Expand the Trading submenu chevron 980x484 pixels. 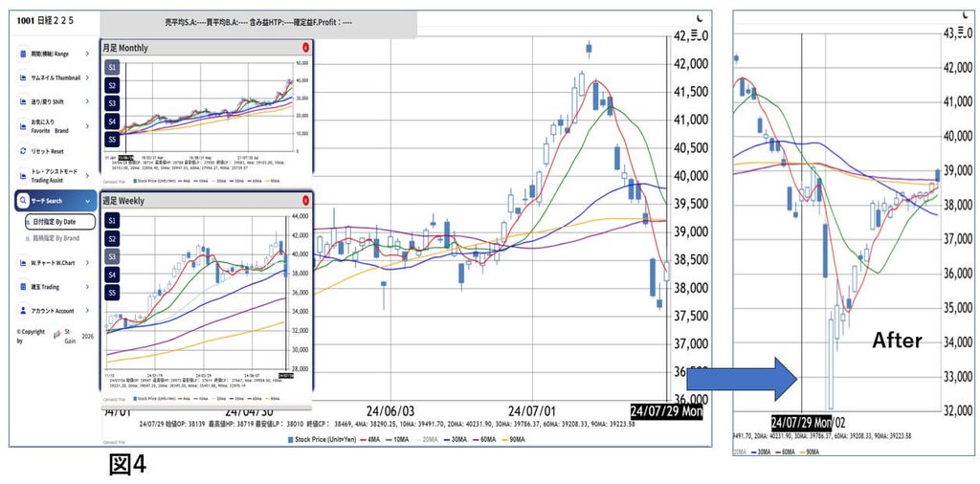[87, 287]
